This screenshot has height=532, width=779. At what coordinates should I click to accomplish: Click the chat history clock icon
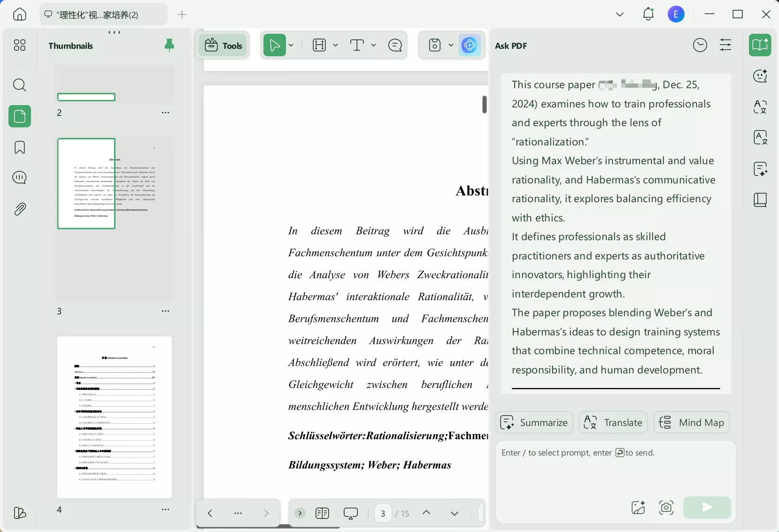coord(700,45)
